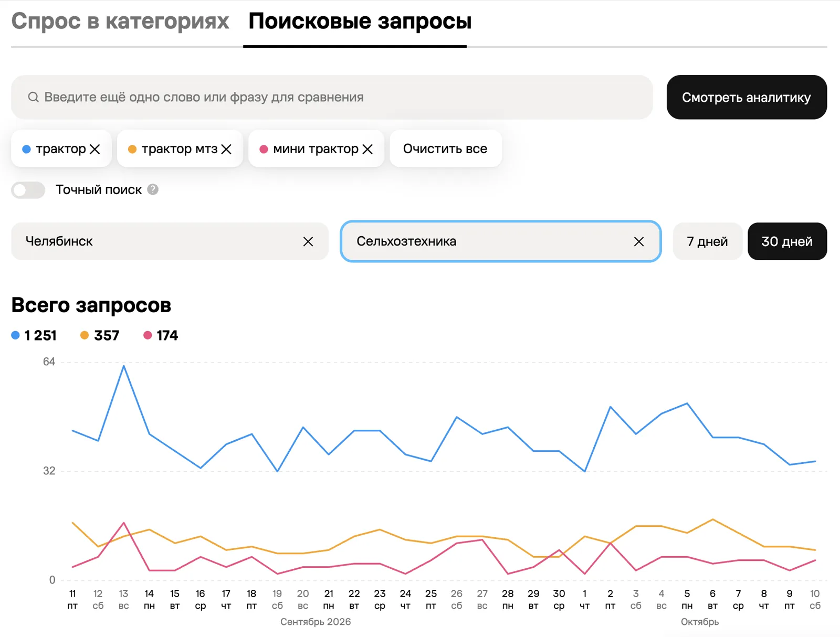Click the 25 пт date label on axis

coord(431,599)
